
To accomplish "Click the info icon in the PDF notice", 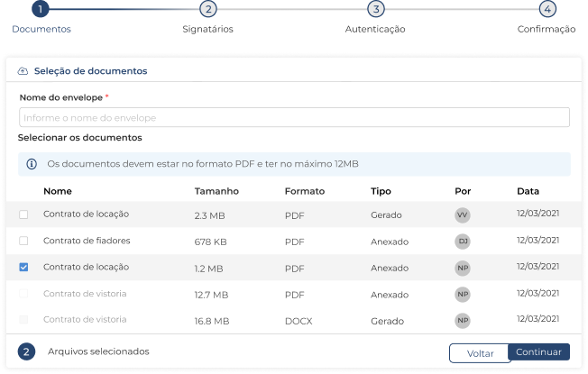I will pos(32,164).
